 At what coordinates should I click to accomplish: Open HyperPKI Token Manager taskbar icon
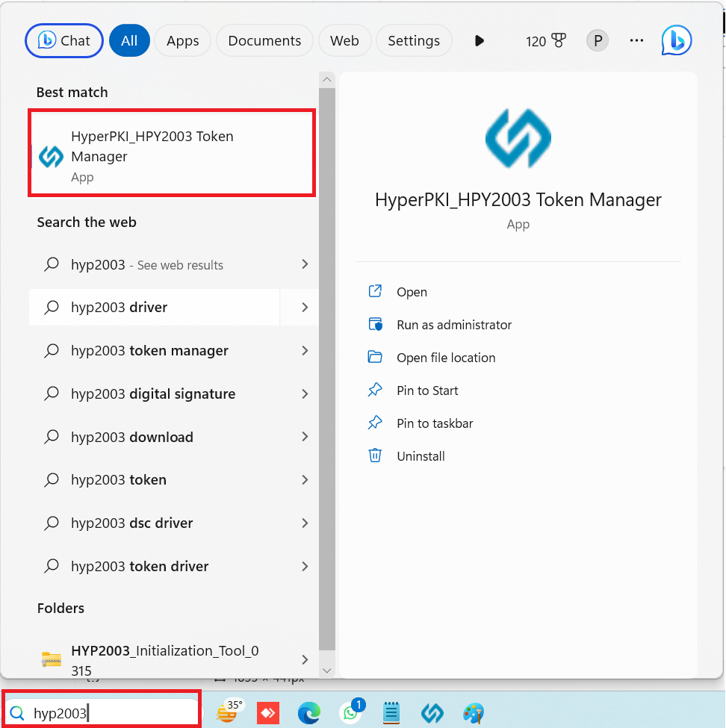pyautogui.click(x=432, y=712)
